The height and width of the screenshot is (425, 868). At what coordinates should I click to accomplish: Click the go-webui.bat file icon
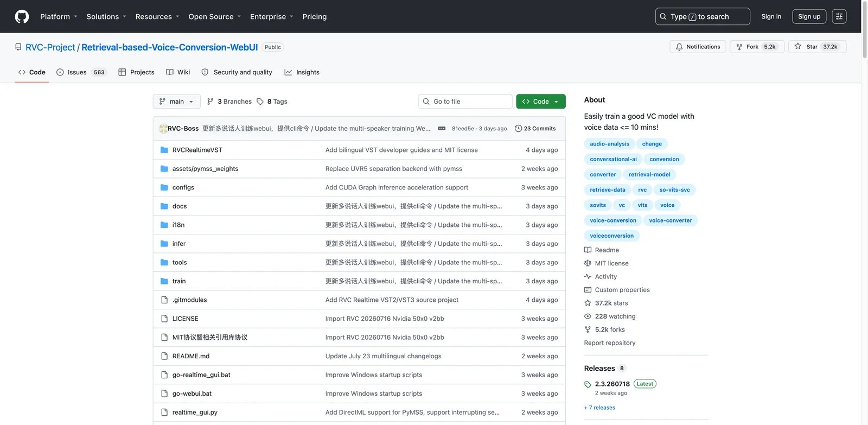164,394
